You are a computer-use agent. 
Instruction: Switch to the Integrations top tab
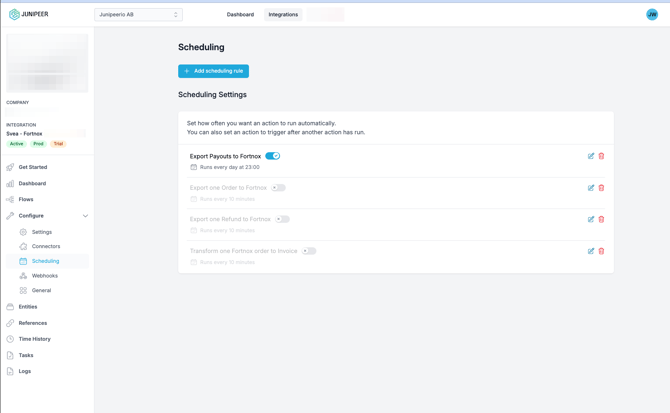283,15
